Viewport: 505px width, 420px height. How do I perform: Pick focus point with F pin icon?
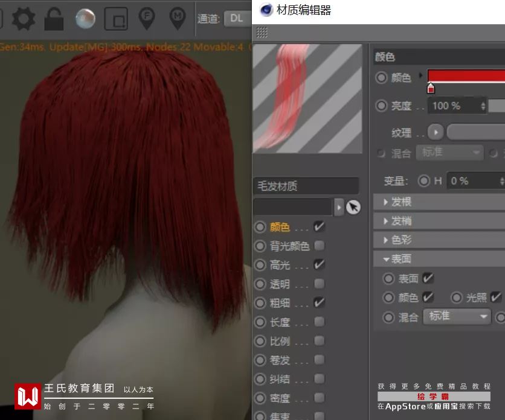(147, 19)
